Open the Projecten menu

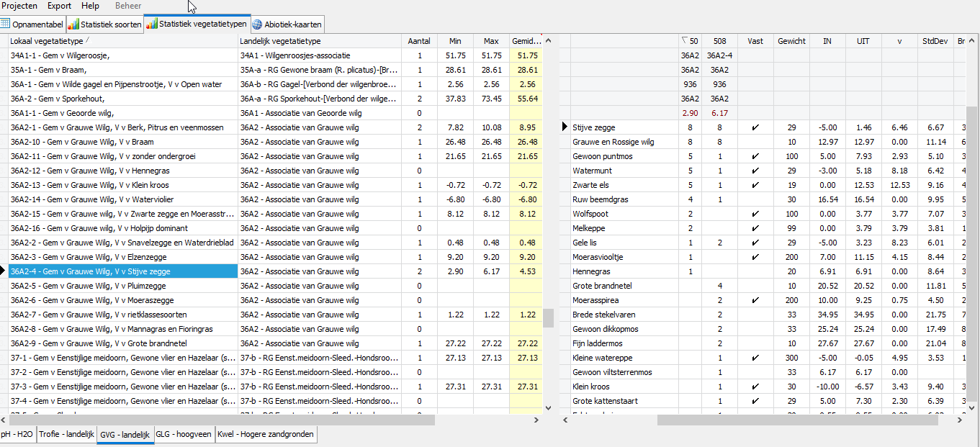point(19,6)
